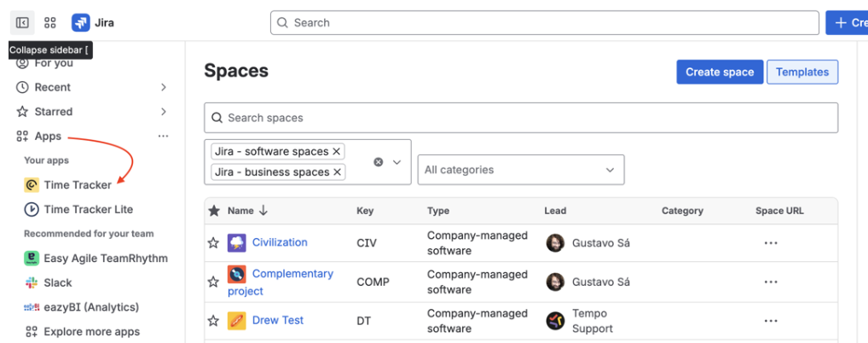Viewport: 868px width, 343px height.
Task: Open Slack from recommended apps
Action: (x=58, y=282)
